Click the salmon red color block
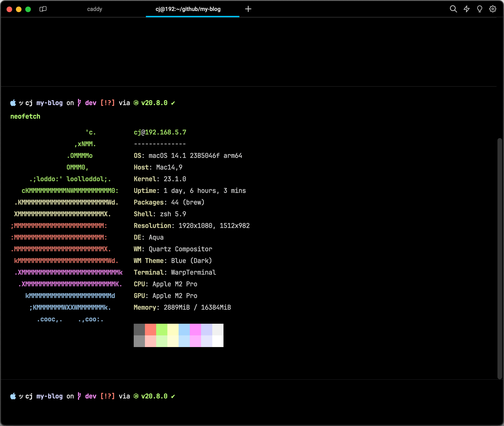 [x=151, y=329]
